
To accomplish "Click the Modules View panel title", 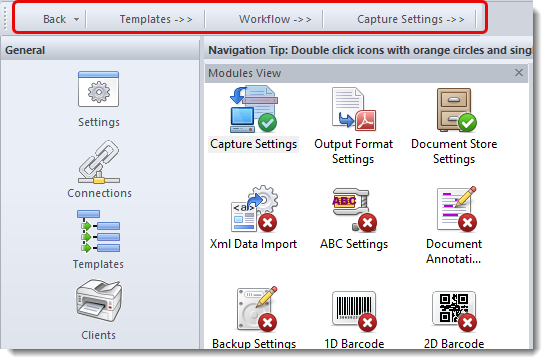I will (x=244, y=73).
